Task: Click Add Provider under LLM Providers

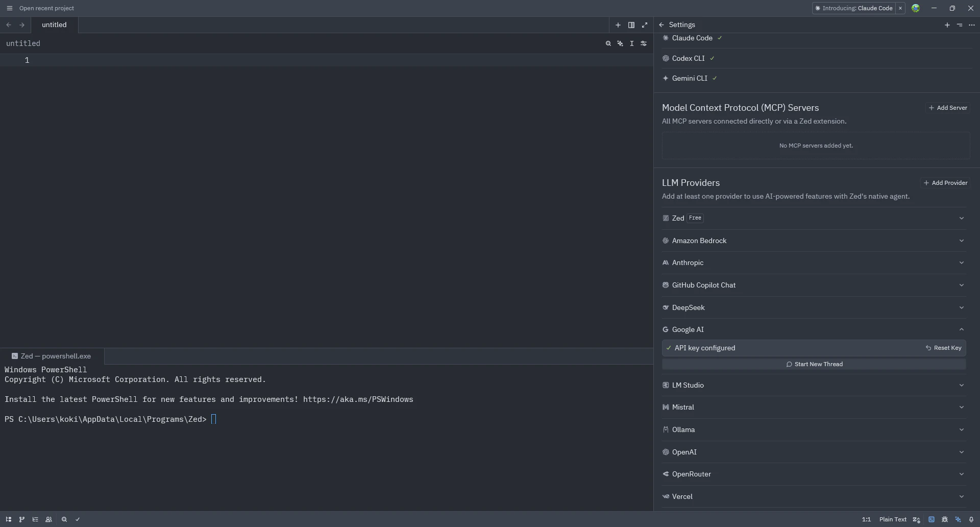Action: (945, 183)
